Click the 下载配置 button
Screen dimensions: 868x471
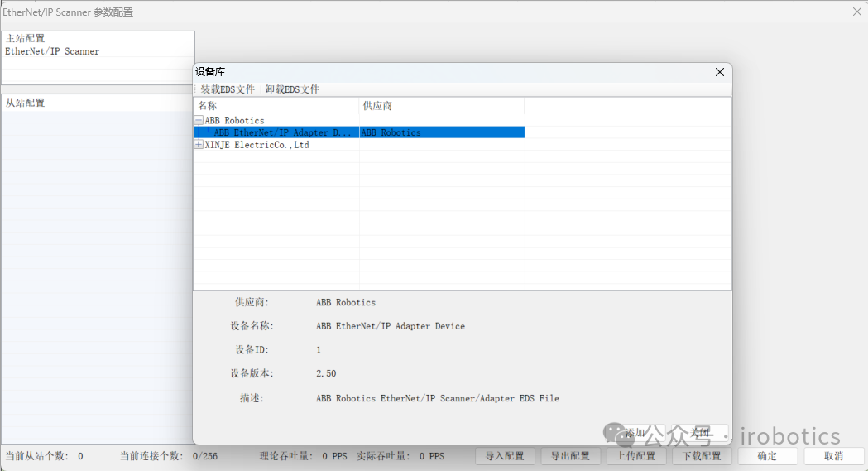[702, 456]
